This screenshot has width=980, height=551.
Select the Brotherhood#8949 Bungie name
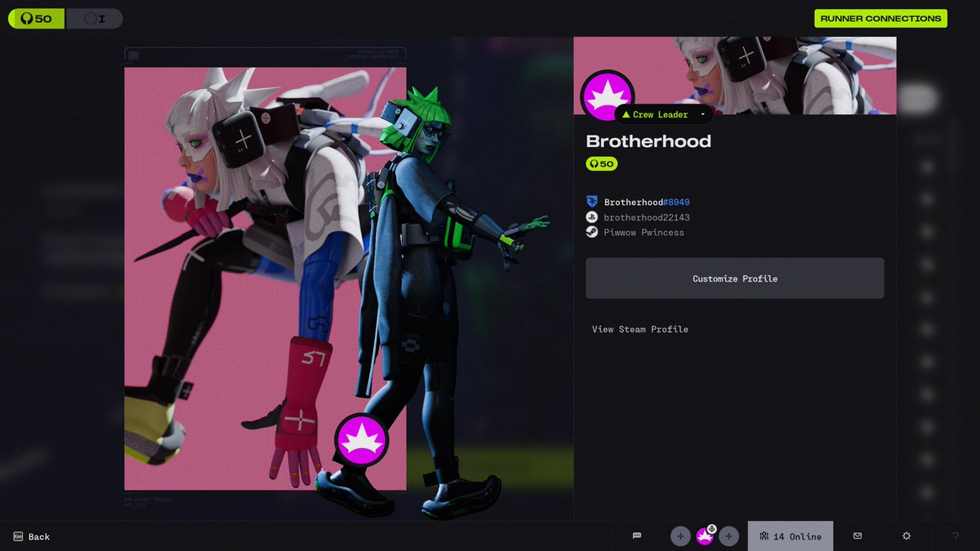click(647, 202)
